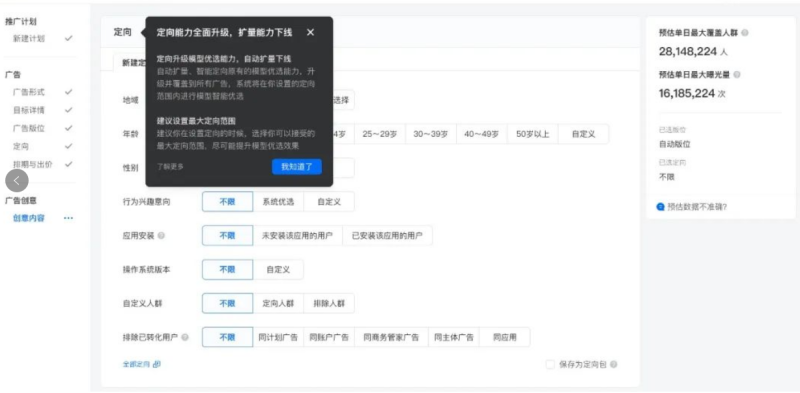
Task: Select 不限 for 操作系统版本
Action: coord(228,269)
